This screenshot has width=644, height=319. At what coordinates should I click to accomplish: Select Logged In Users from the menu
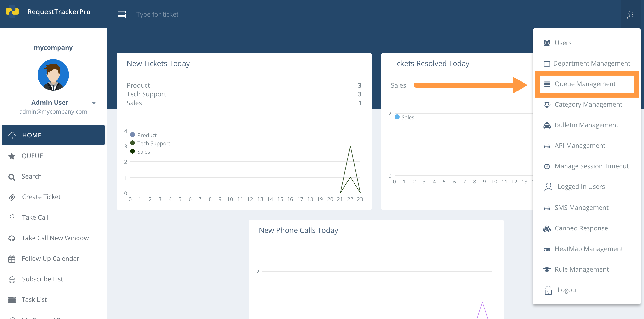click(x=581, y=186)
